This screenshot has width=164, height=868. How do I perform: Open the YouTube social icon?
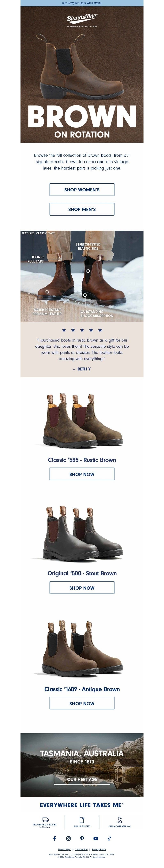(x=96, y=838)
